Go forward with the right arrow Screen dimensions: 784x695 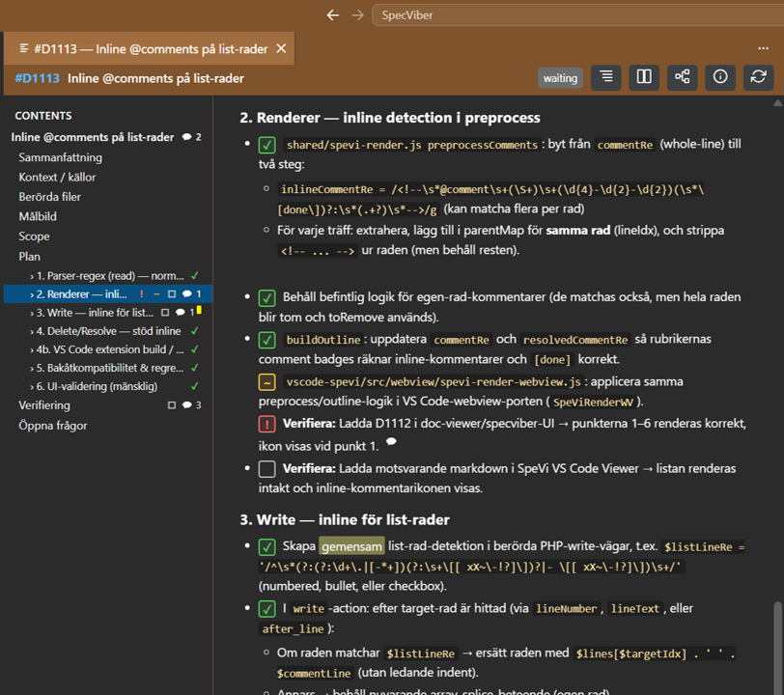click(x=357, y=15)
